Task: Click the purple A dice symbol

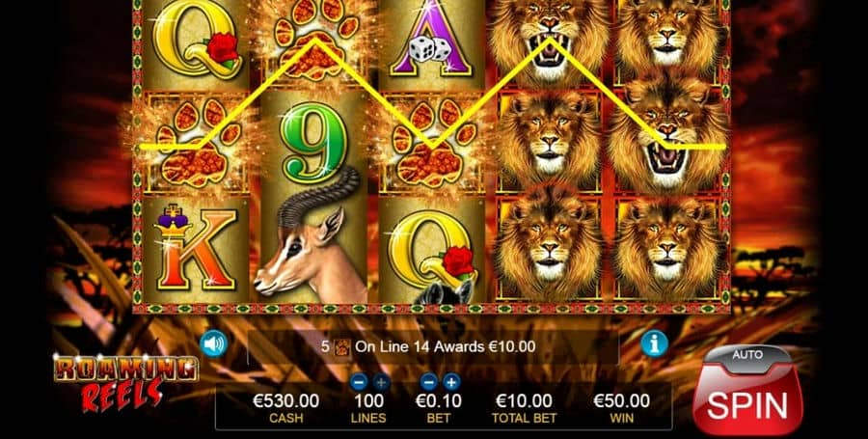Action: click(x=430, y=40)
